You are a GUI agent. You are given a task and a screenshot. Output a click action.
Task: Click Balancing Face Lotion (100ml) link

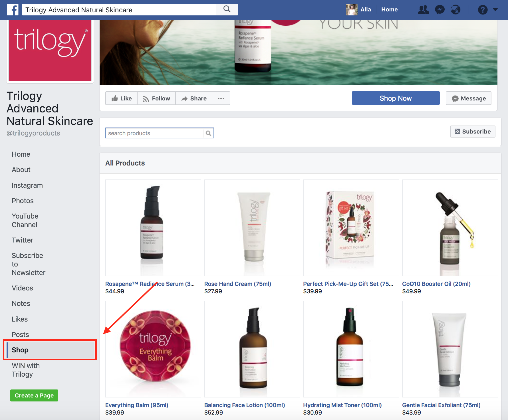[x=245, y=405]
